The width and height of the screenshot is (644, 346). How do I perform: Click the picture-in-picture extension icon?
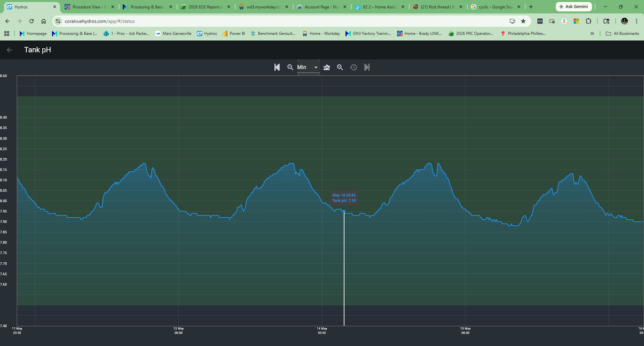pyautogui.click(x=552, y=21)
